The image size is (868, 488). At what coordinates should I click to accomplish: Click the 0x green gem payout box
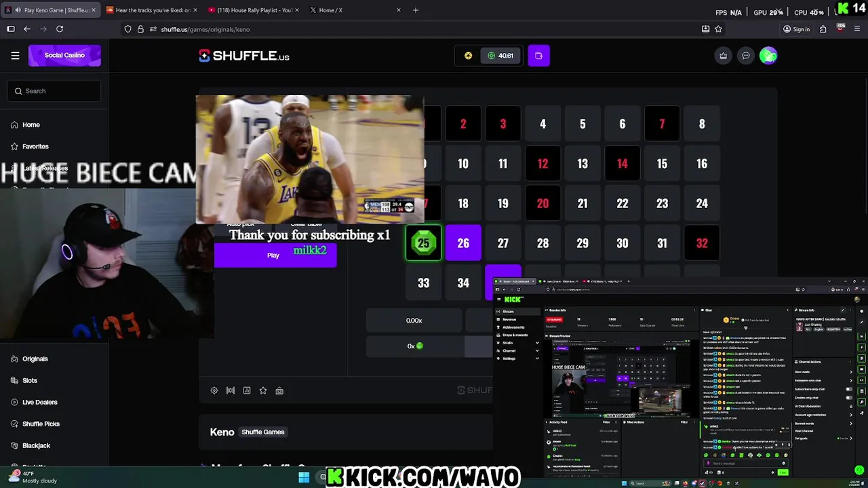(415, 346)
